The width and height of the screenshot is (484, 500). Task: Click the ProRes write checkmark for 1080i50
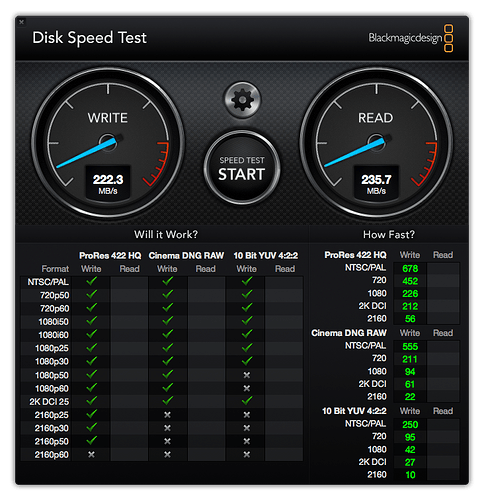tap(91, 321)
